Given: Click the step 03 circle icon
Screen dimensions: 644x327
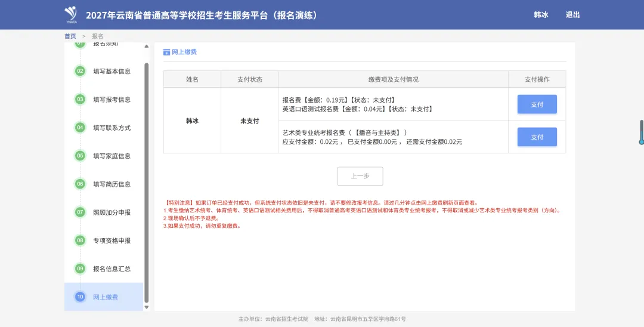Looking at the screenshot, I should click(80, 100).
